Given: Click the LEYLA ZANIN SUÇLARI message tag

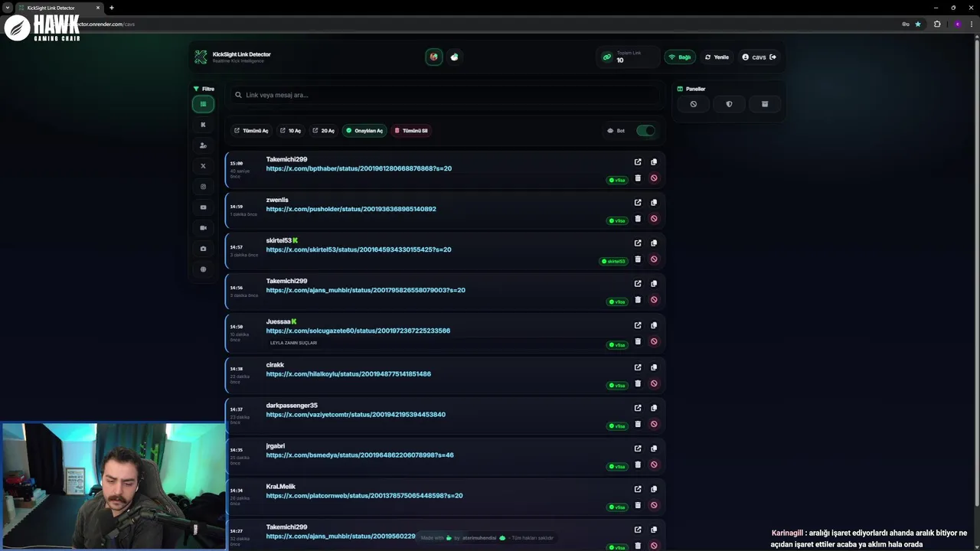Looking at the screenshot, I should tap(293, 343).
